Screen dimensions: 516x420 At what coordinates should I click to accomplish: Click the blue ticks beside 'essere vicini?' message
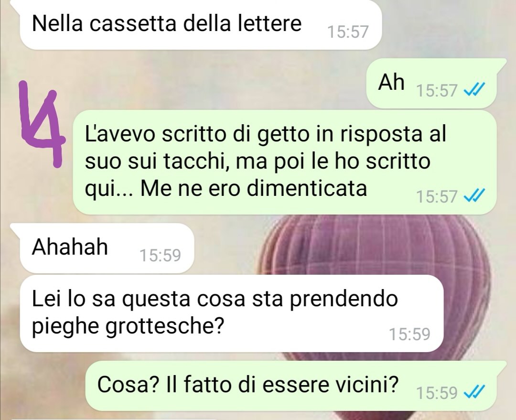pos(474,392)
